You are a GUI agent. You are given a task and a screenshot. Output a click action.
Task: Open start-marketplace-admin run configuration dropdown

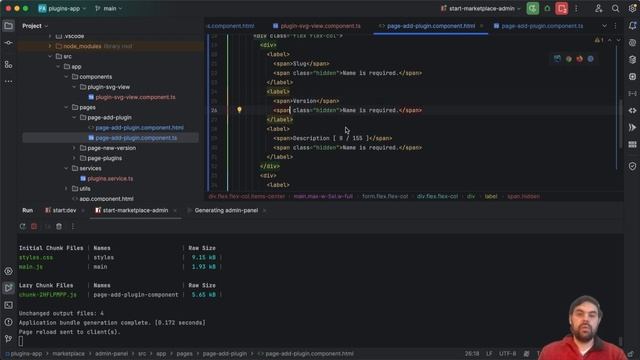click(480, 9)
